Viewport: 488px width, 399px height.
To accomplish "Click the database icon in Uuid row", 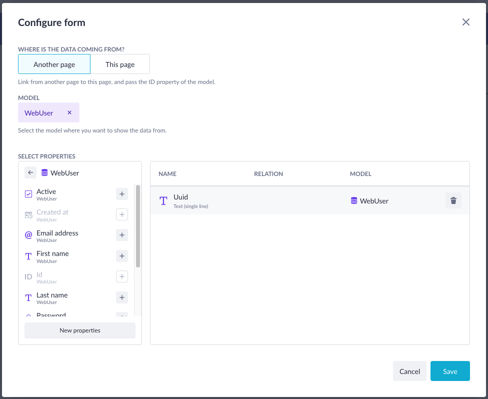I will [x=354, y=200].
